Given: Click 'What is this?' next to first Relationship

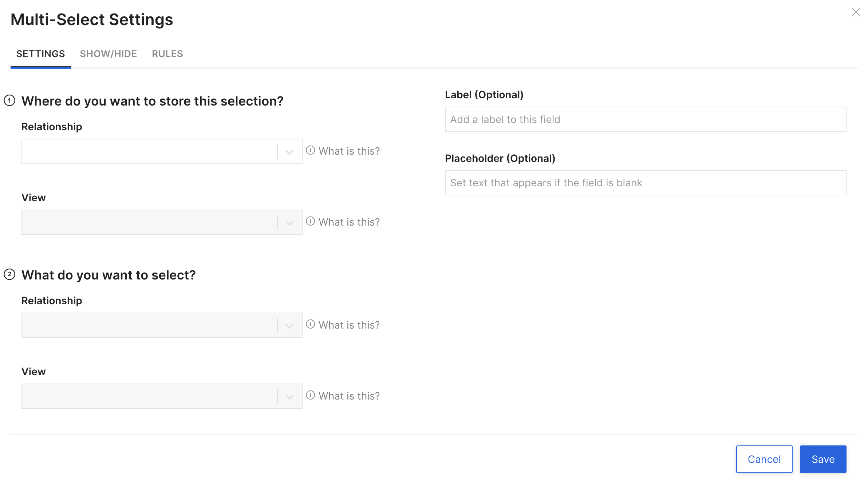Looking at the screenshot, I should tap(349, 151).
